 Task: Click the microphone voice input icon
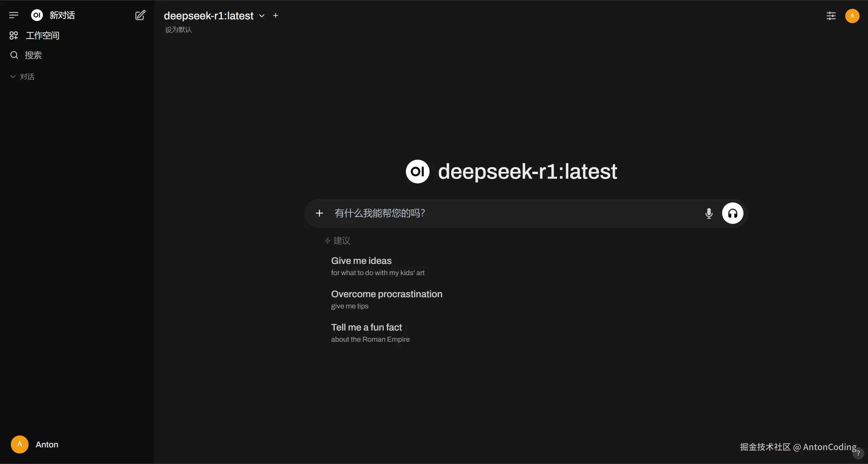(x=709, y=213)
